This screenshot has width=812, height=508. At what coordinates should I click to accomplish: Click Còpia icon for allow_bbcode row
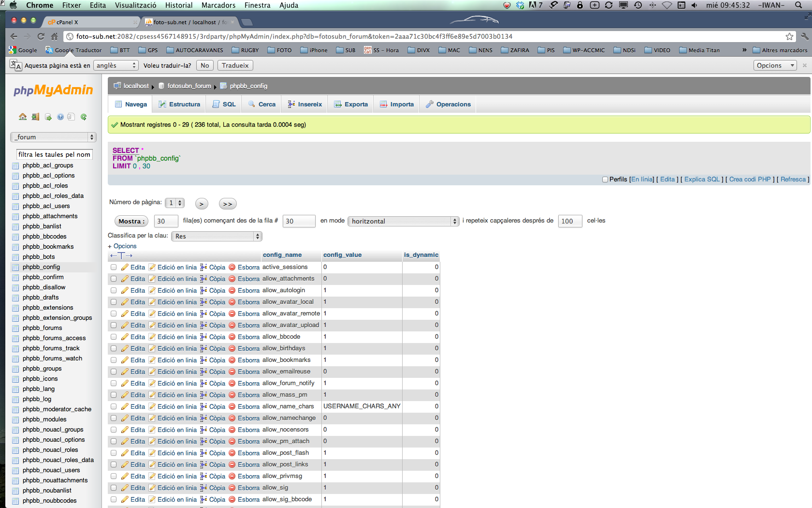point(203,337)
